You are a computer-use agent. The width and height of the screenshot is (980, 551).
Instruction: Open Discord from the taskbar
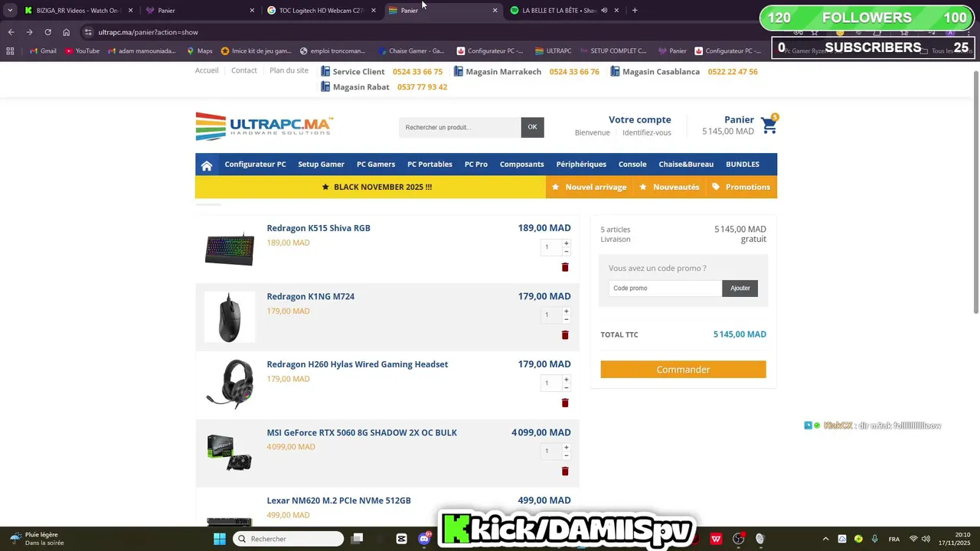pos(424,539)
